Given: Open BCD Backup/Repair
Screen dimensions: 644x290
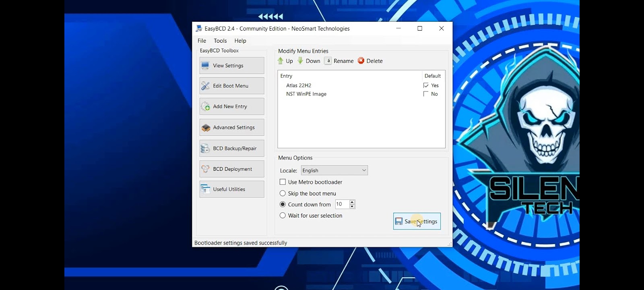Looking at the screenshot, I should tap(232, 148).
